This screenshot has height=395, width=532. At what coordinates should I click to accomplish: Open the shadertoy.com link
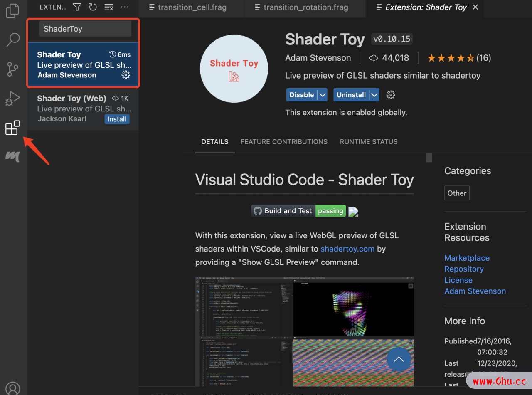(x=347, y=249)
